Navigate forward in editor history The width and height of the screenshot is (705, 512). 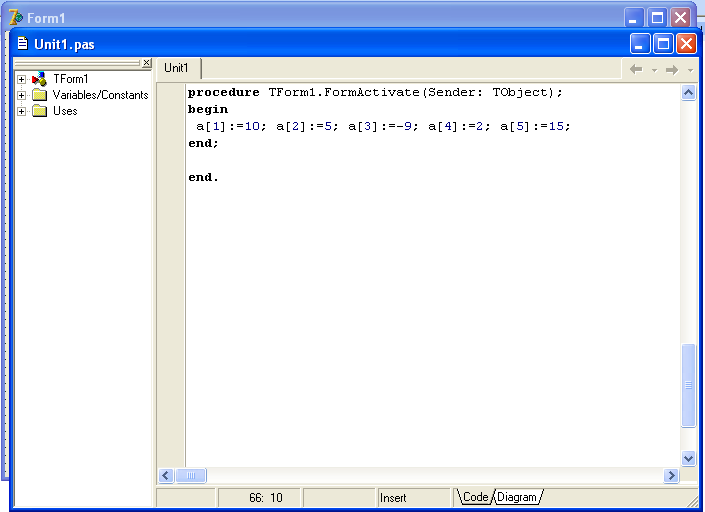[672, 70]
